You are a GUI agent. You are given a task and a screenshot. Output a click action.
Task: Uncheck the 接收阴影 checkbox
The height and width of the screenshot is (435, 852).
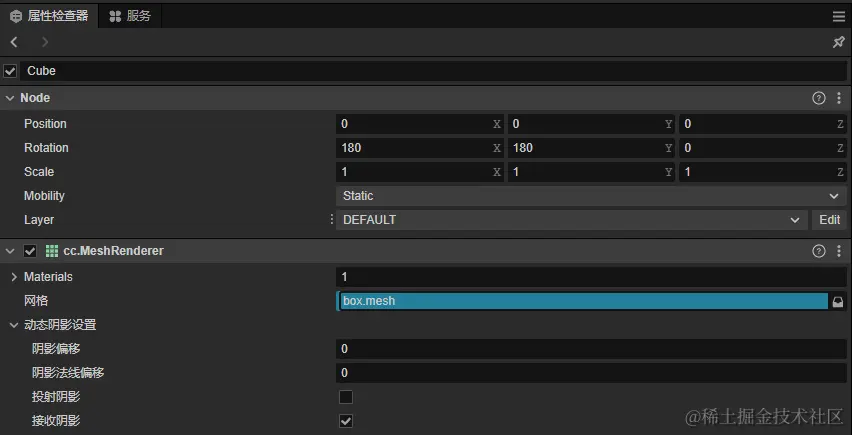point(346,421)
